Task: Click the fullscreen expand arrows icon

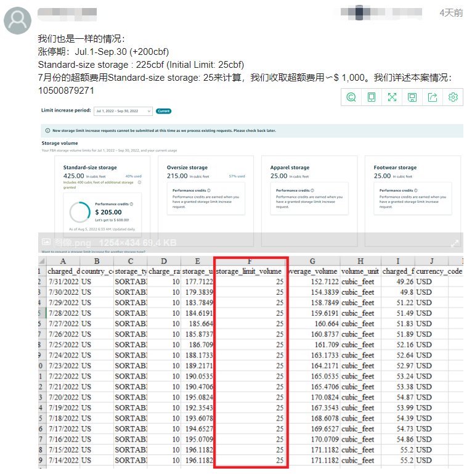Action: point(392,97)
